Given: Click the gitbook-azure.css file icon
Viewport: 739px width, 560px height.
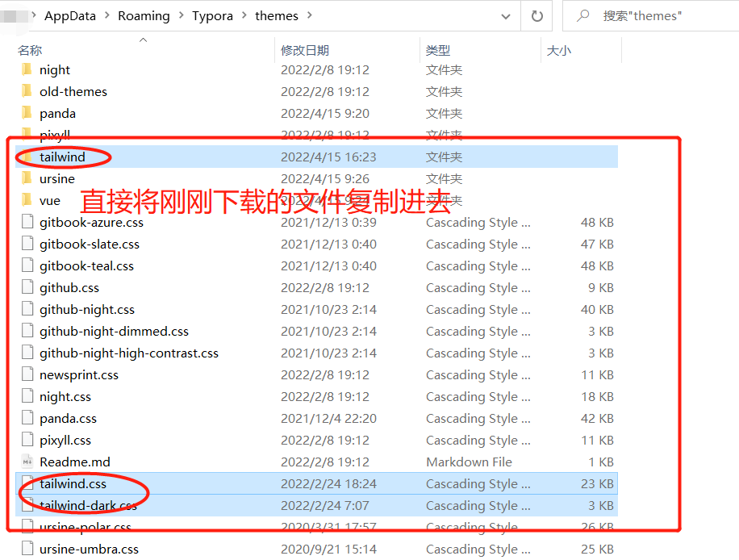Looking at the screenshot, I should [27, 222].
